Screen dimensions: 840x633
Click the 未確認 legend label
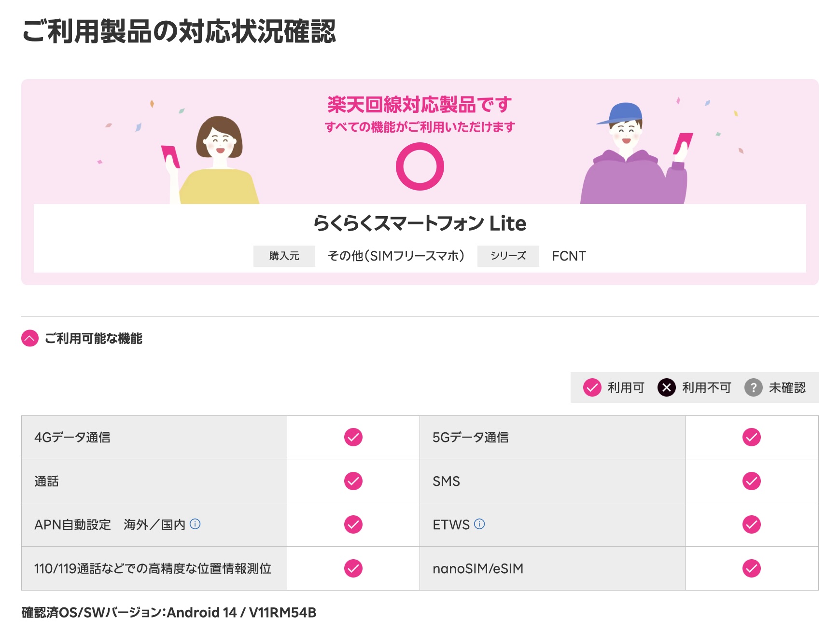[x=787, y=387]
